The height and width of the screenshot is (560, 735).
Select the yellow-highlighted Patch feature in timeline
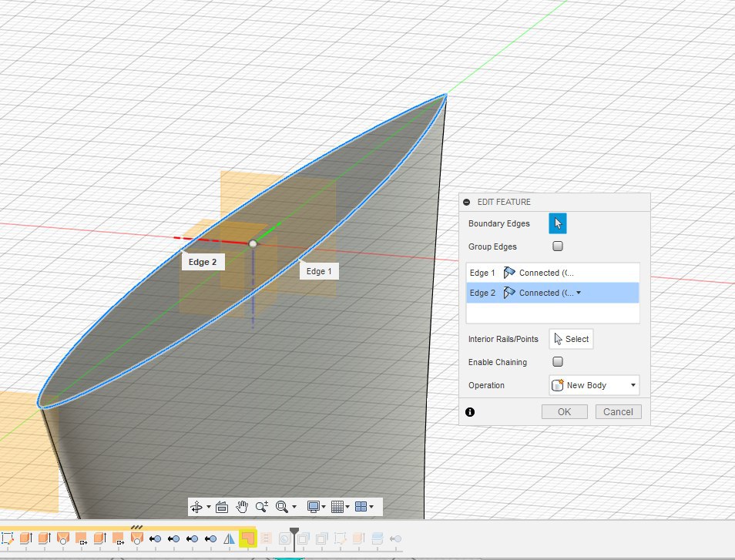pyautogui.click(x=247, y=539)
